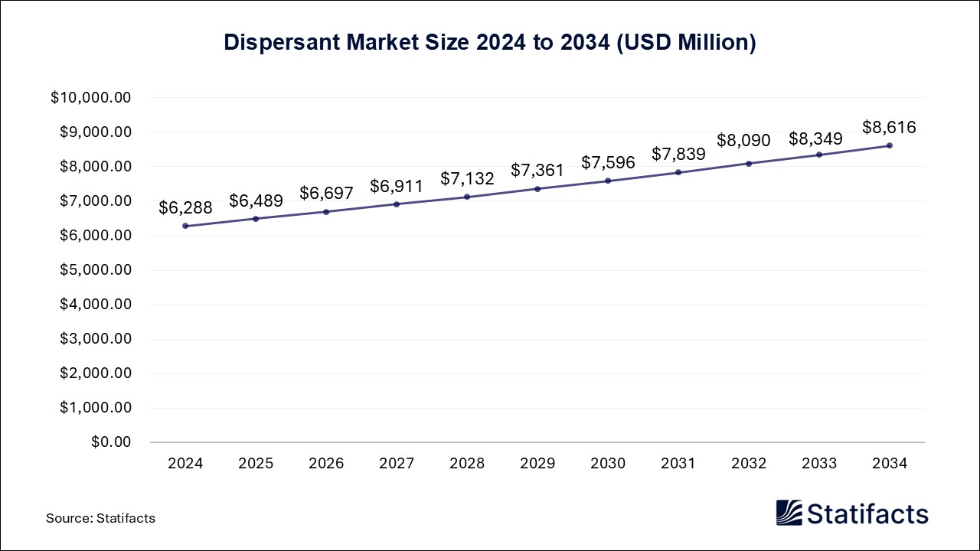The image size is (980, 551).
Task: Click the 2034 x-axis label
Action: coord(890,464)
